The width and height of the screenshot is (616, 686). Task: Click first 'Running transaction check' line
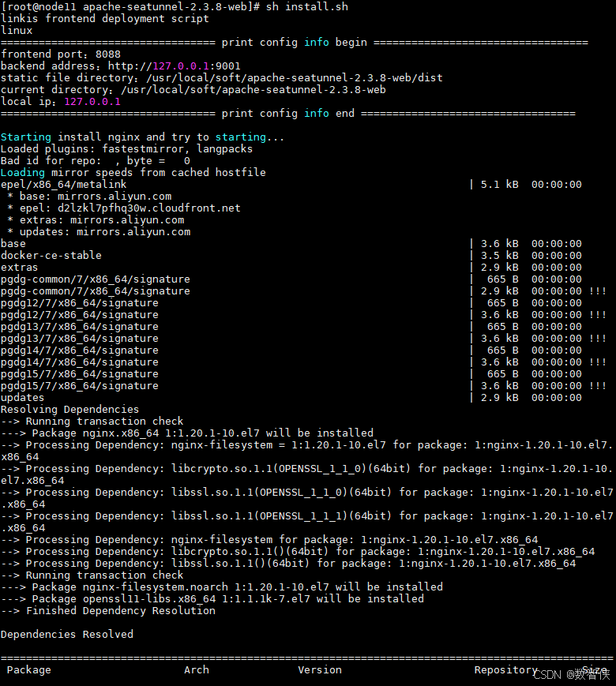click(x=92, y=421)
